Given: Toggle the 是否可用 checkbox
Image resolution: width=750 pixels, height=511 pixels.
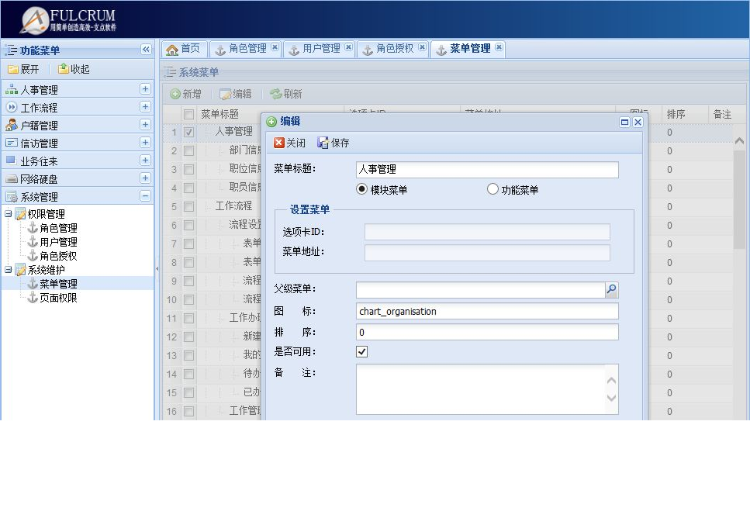Looking at the screenshot, I should (362, 352).
